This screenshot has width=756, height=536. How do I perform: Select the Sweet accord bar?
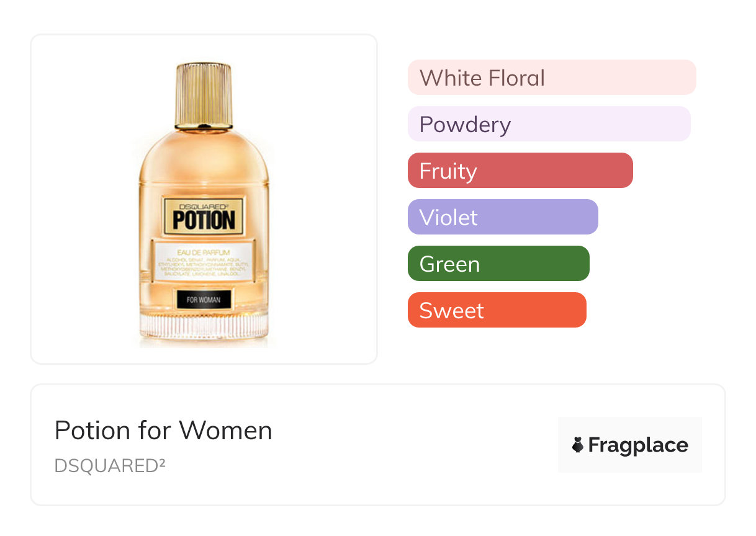497,310
